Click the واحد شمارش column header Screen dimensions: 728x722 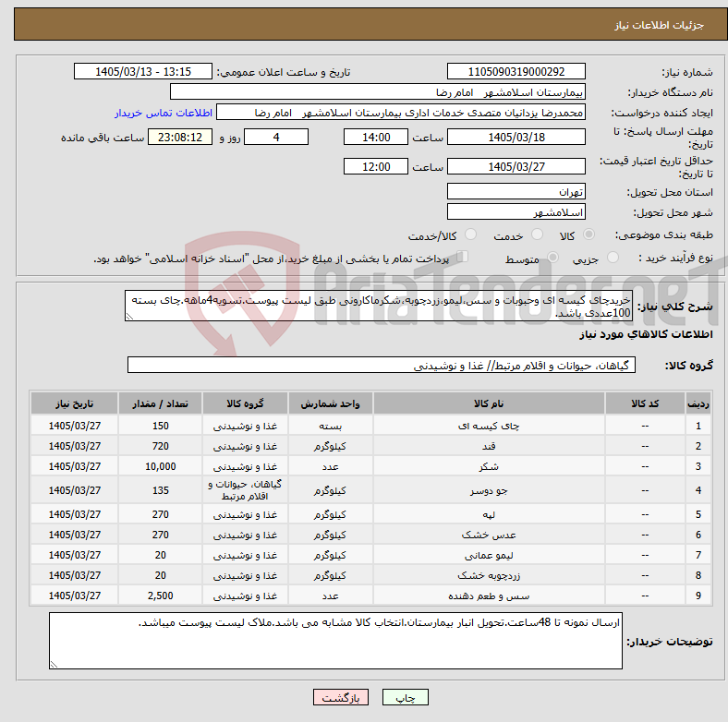tap(330, 403)
